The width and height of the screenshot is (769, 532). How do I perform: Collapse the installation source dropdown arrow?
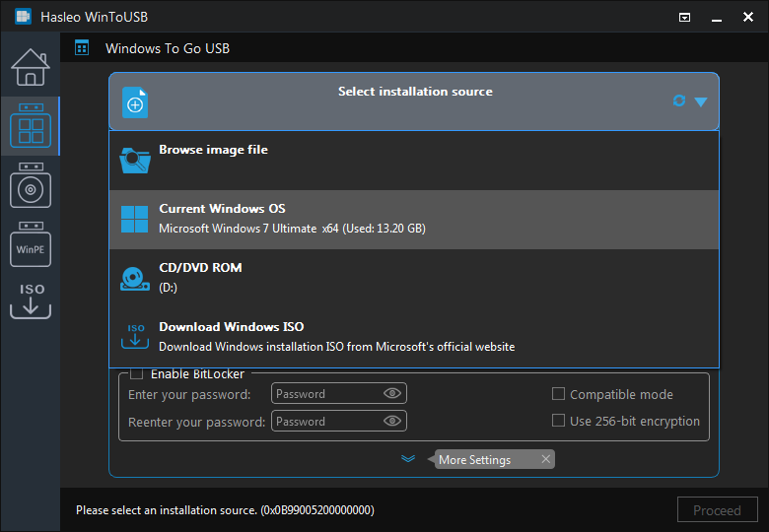click(x=701, y=101)
